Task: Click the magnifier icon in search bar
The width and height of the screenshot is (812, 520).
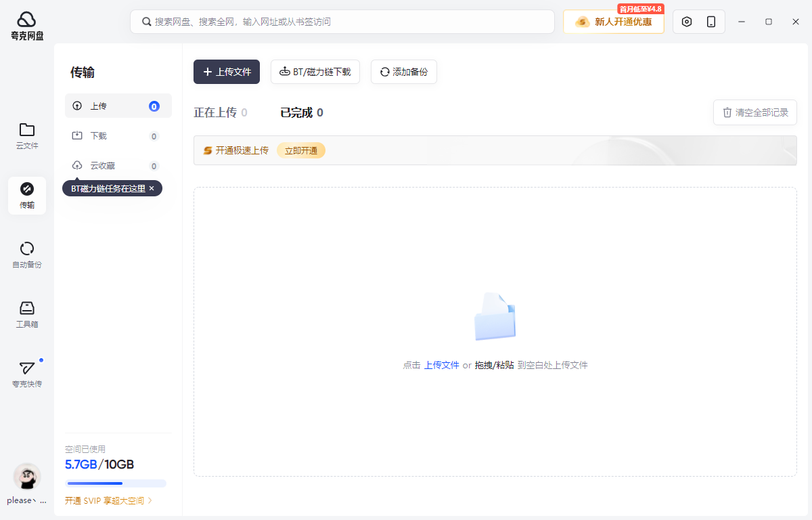Action: click(146, 22)
